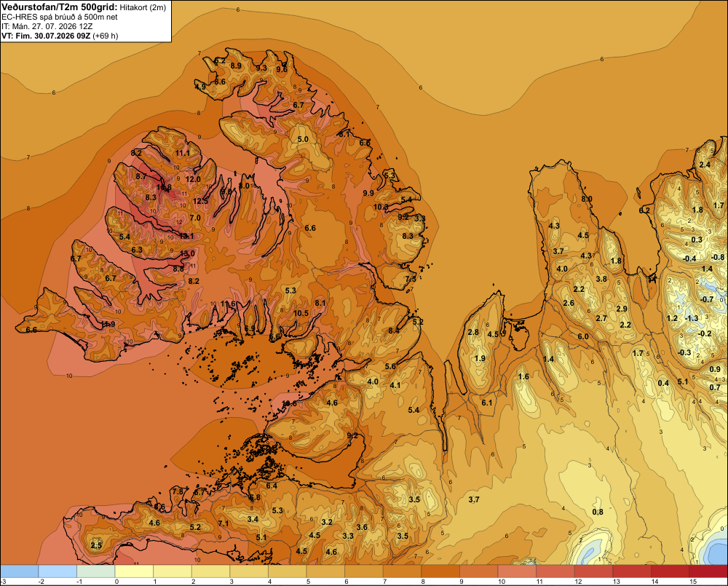Click the 5.0 temperature value on the map

[303, 139]
